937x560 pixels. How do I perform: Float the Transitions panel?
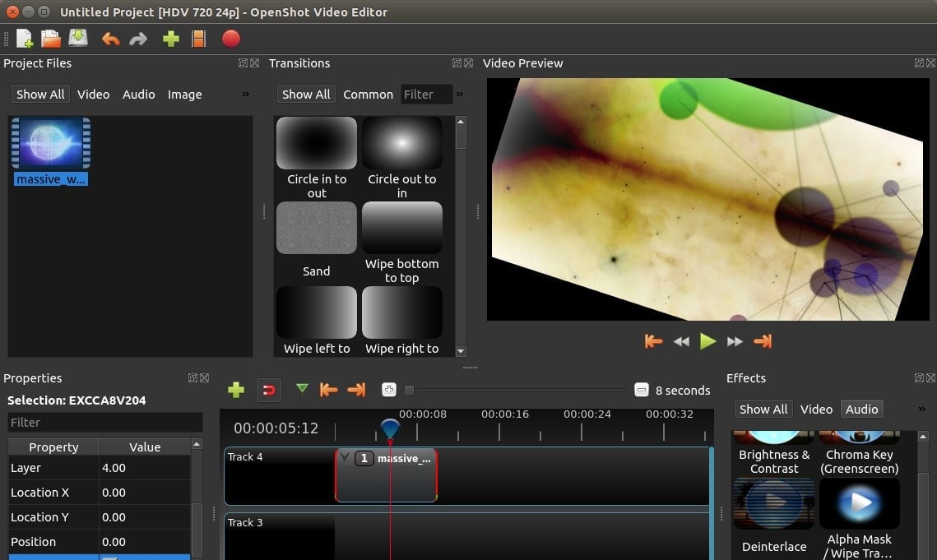[457, 62]
